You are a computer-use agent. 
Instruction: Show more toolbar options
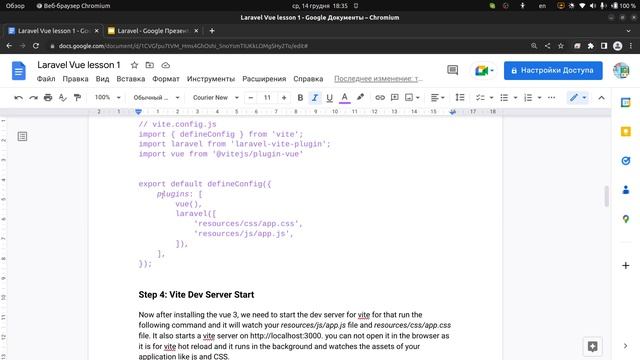coord(551,98)
